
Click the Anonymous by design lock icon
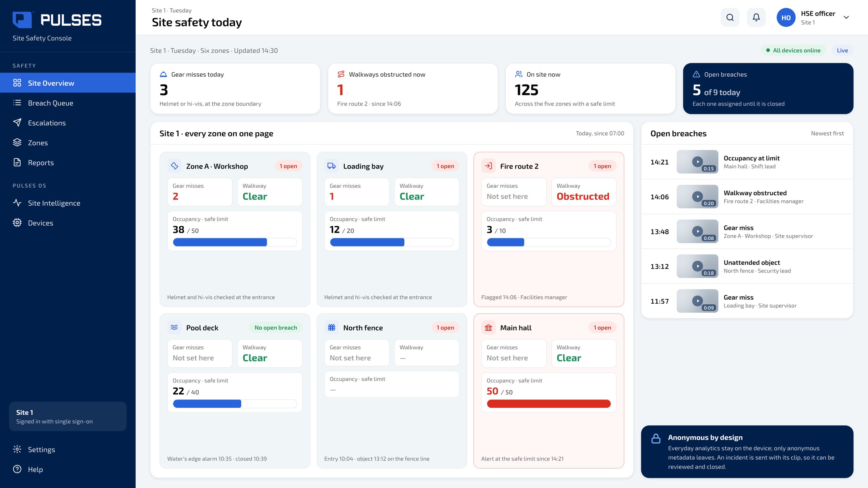click(x=656, y=438)
